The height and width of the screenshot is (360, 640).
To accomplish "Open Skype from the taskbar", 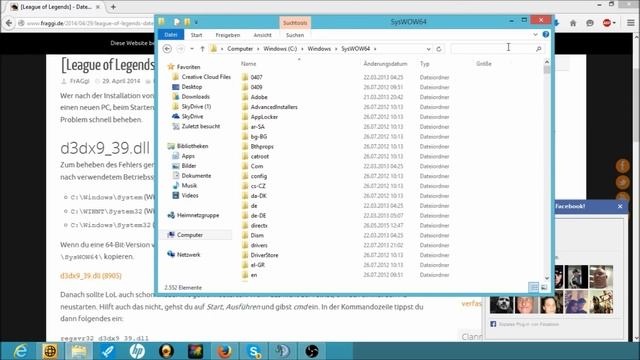I will click(x=254, y=351).
